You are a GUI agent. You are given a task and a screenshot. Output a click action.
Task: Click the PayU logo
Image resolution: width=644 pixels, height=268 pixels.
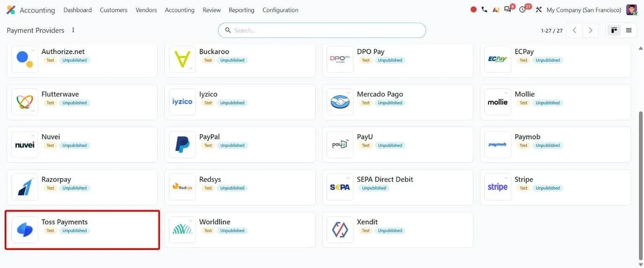(340, 145)
